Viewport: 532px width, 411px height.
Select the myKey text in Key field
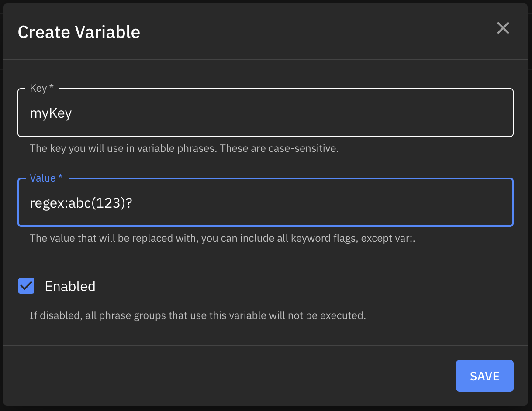click(51, 113)
